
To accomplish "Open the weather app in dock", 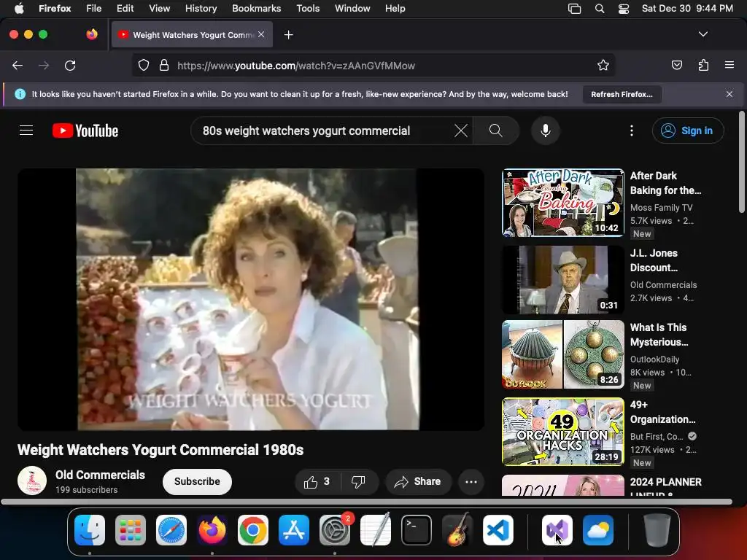I will (x=598, y=530).
